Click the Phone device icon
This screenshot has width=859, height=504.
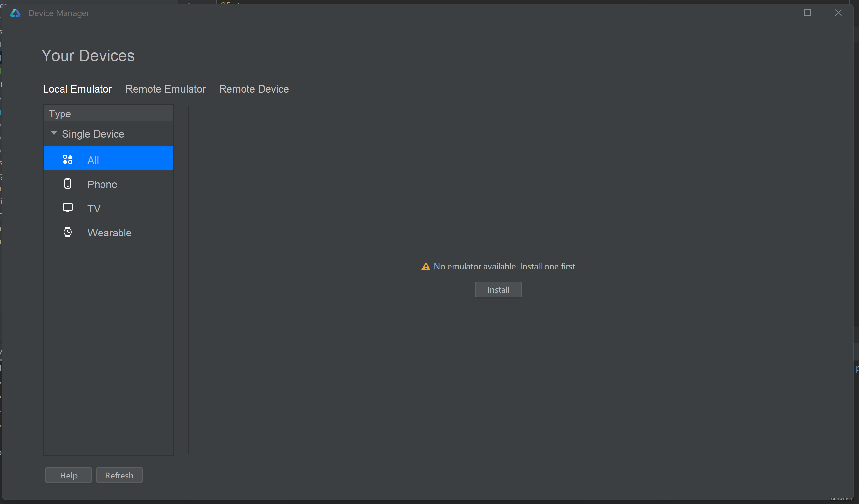pyautogui.click(x=67, y=184)
